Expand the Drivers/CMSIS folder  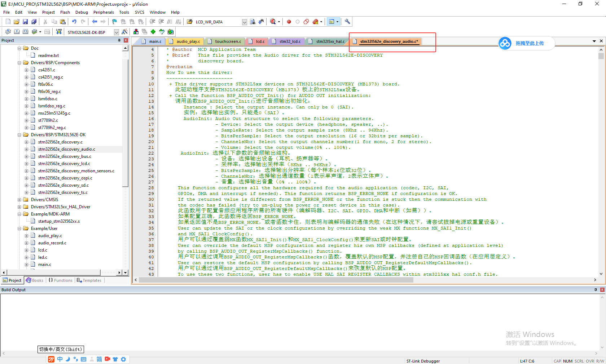click(19, 200)
